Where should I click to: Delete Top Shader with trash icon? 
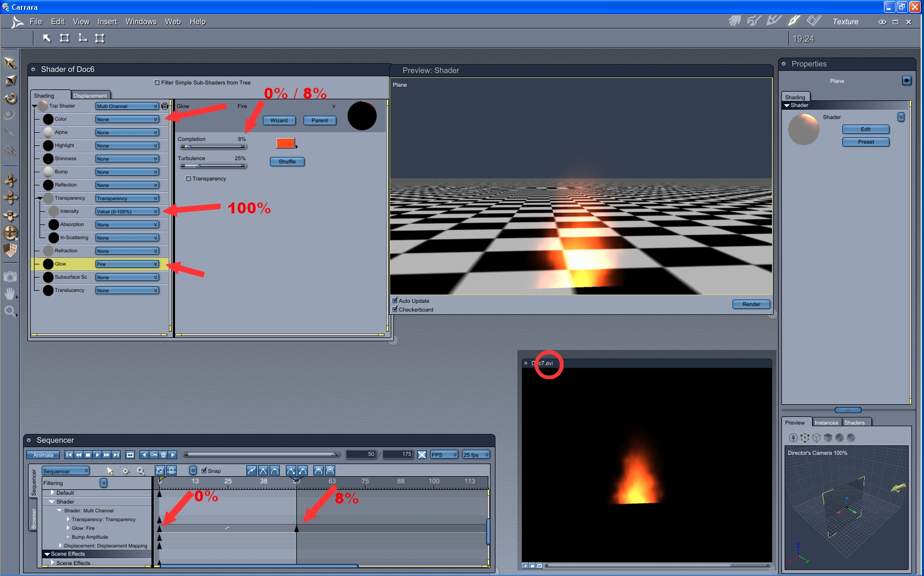coord(165,106)
